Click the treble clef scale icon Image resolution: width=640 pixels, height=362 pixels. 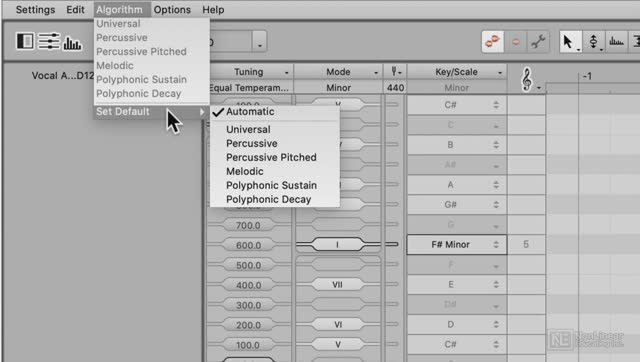[527, 79]
